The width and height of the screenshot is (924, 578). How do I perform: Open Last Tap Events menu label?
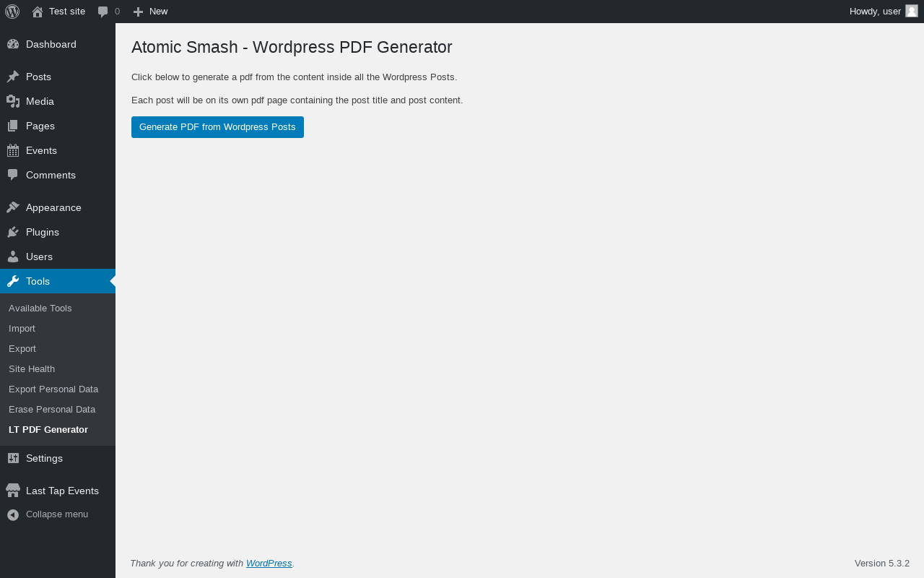click(62, 491)
